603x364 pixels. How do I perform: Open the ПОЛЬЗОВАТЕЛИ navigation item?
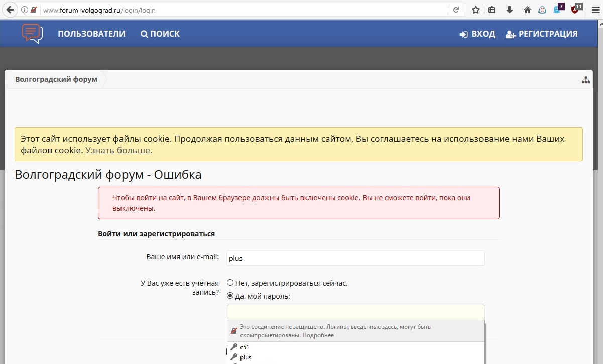tap(91, 34)
